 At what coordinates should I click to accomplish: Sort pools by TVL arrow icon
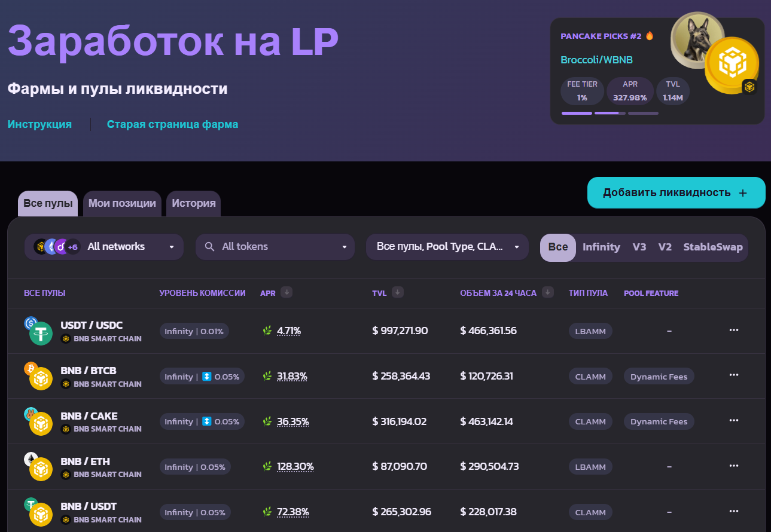[398, 292]
